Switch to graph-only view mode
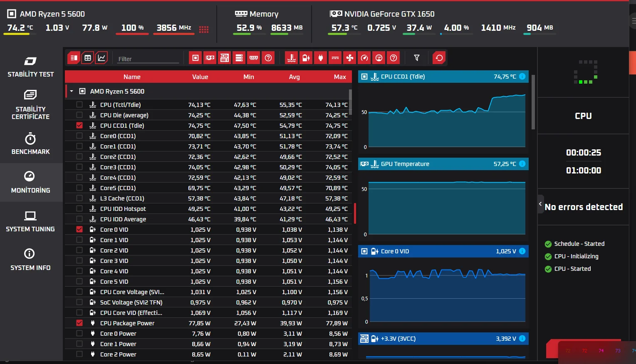This screenshot has height=364, width=636. pos(101,58)
